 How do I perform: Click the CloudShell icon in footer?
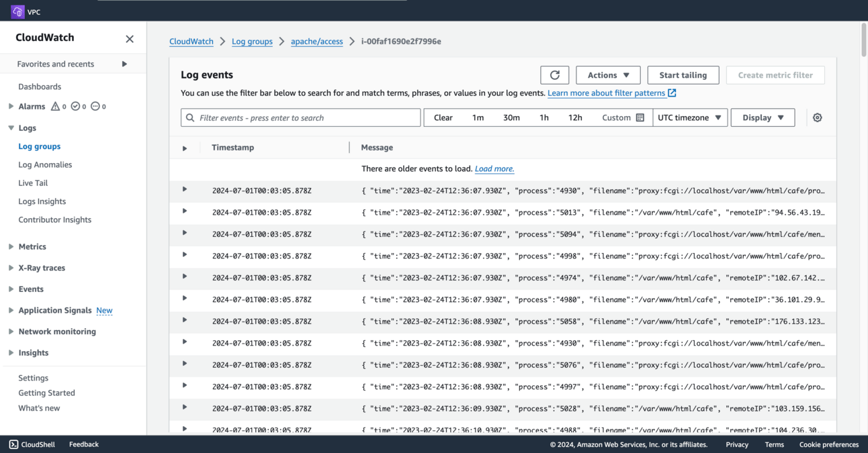pos(13,444)
